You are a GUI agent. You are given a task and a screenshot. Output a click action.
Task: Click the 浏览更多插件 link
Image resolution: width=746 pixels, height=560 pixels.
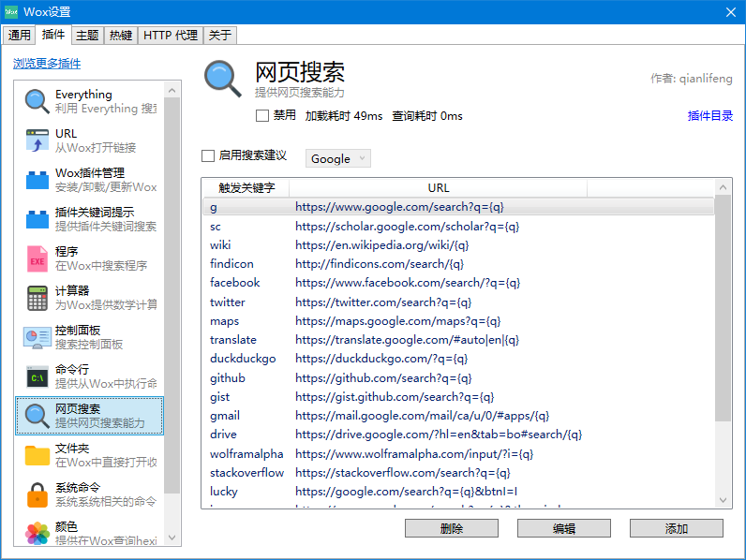point(47,64)
